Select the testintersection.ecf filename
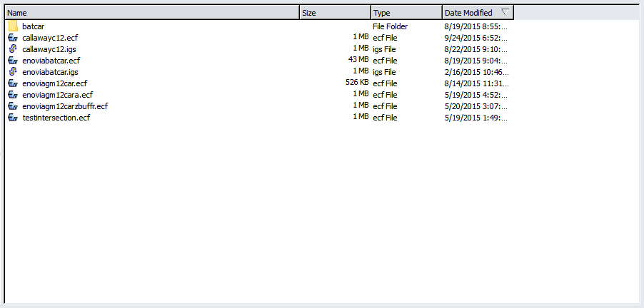The width and height of the screenshot is (644, 308). click(56, 118)
